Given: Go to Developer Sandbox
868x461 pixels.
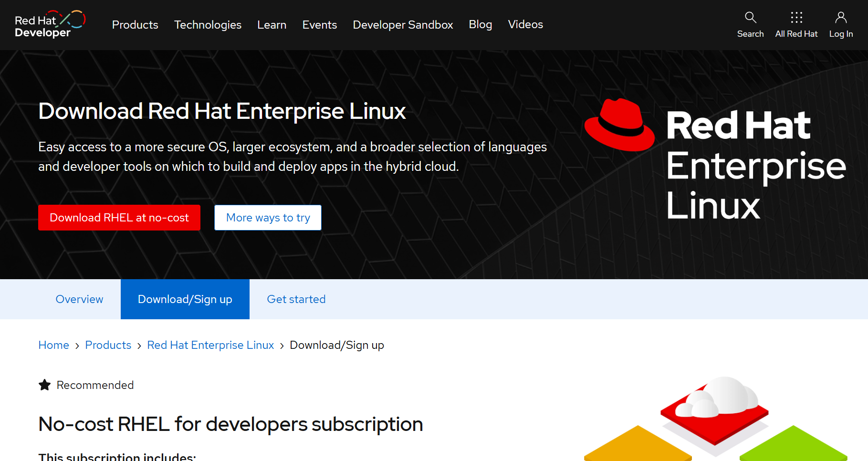Looking at the screenshot, I should [x=403, y=25].
